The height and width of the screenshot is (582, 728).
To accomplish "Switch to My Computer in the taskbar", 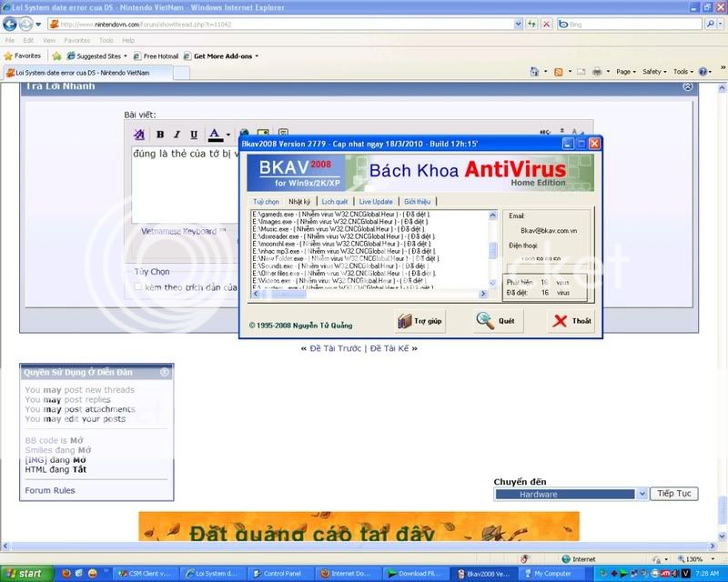I will pyautogui.click(x=551, y=574).
